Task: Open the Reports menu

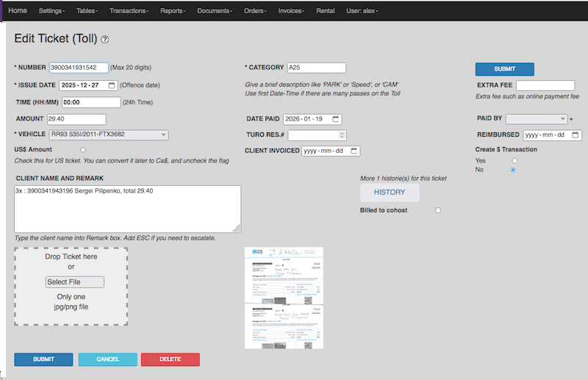Action: pos(173,11)
